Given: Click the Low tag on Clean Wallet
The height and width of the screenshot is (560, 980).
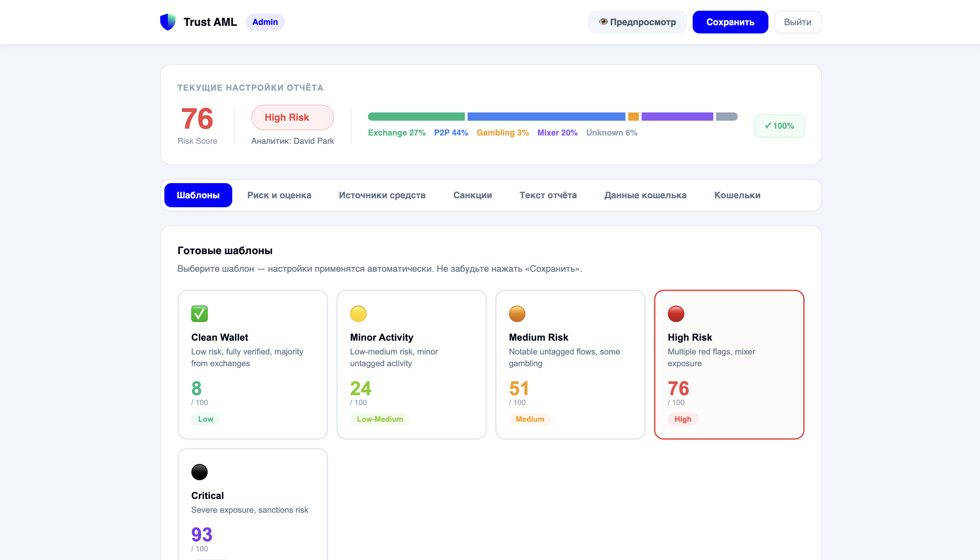Looking at the screenshot, I should click(x=206, y=419).
